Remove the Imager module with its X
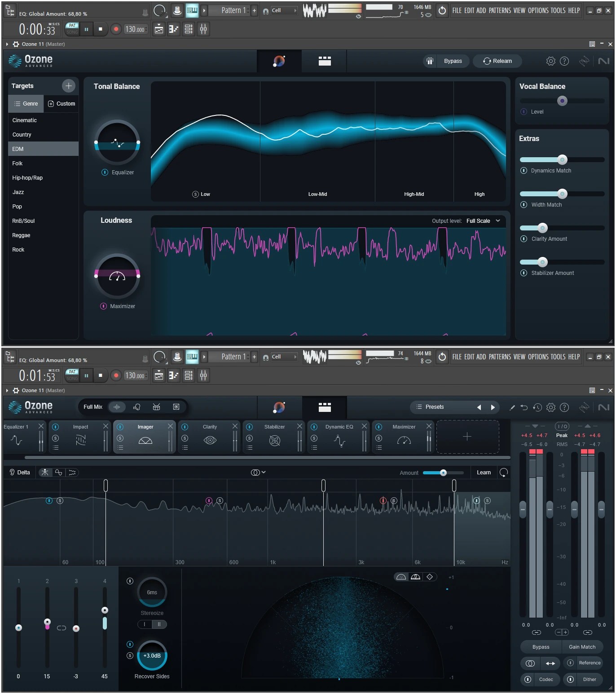 171,426
